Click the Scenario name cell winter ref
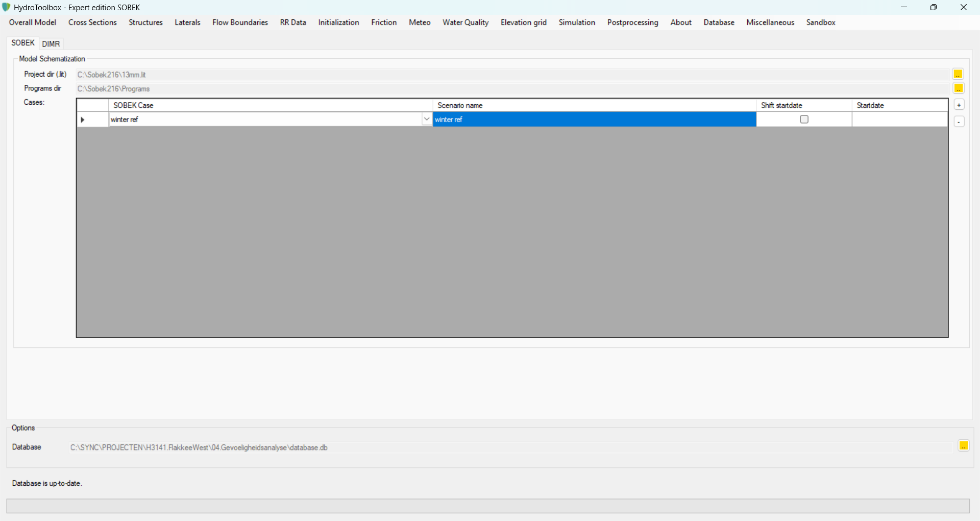The width and height of the screenshot is (980, 521). [594, 120]
